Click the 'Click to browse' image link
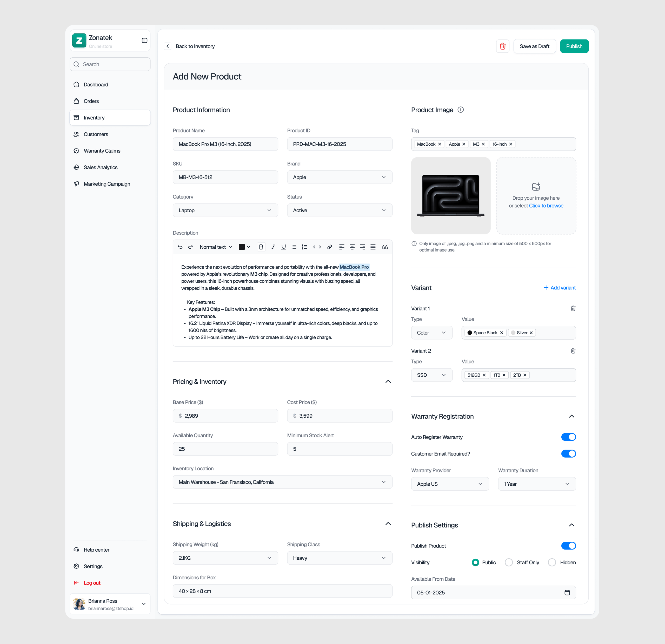Screen dimensions: 665x644 tap(546, 206)
